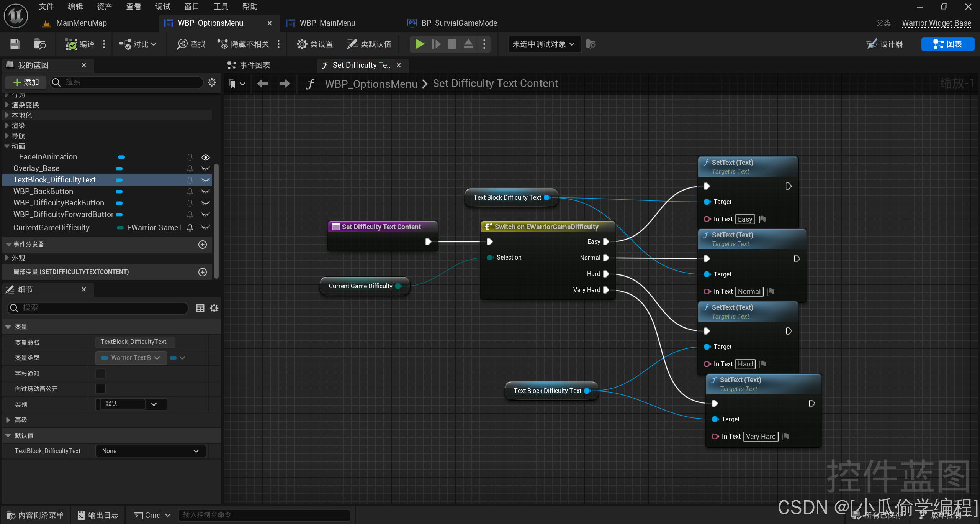The image size is (980, 524).
Task: Toggle FadeInAnimation eye visibility icon
Action: pos(206,157)
